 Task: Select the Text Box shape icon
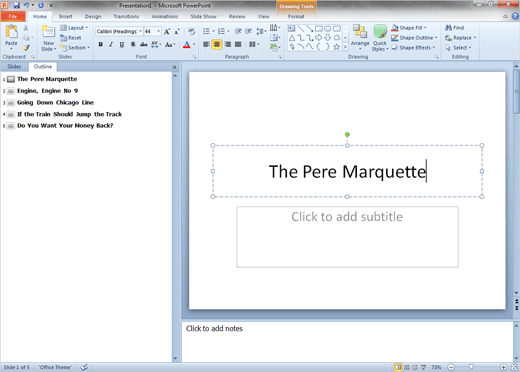292,29
